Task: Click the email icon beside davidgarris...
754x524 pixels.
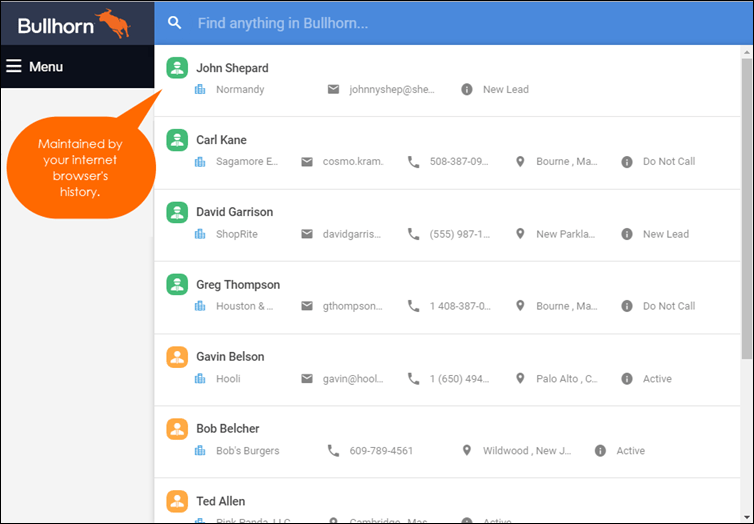Action: (x=307, y=234)
